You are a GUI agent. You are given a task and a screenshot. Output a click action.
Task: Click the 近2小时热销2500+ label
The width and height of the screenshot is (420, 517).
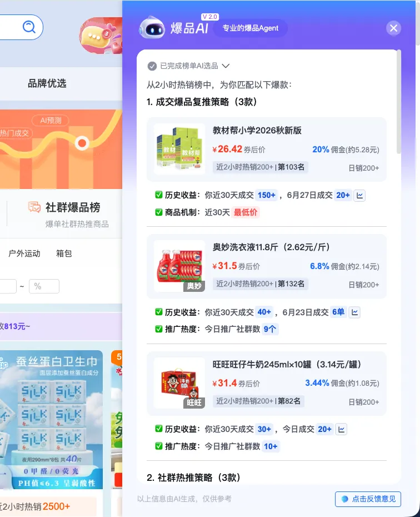(x=35, y=506)
